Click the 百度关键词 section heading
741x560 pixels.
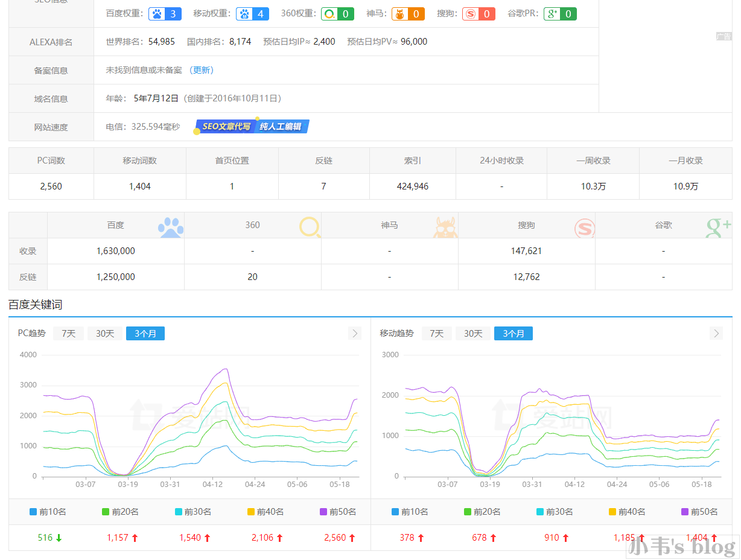(x=36, y=305)
